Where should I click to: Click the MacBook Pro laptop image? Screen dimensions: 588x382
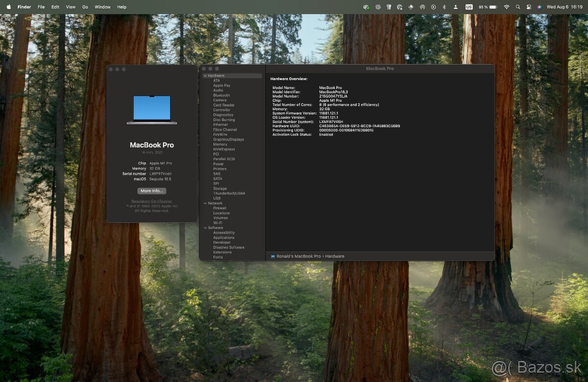point(152,109)
